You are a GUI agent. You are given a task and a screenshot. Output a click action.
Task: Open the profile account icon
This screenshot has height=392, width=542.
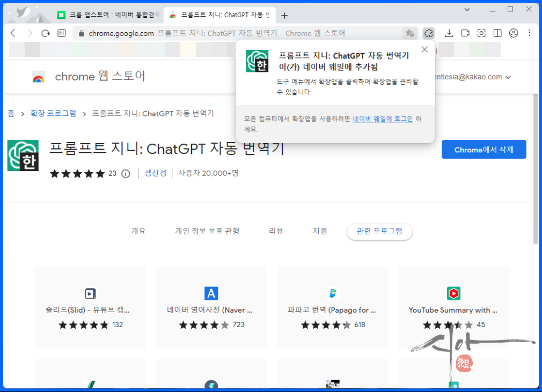tap(514, 33)
